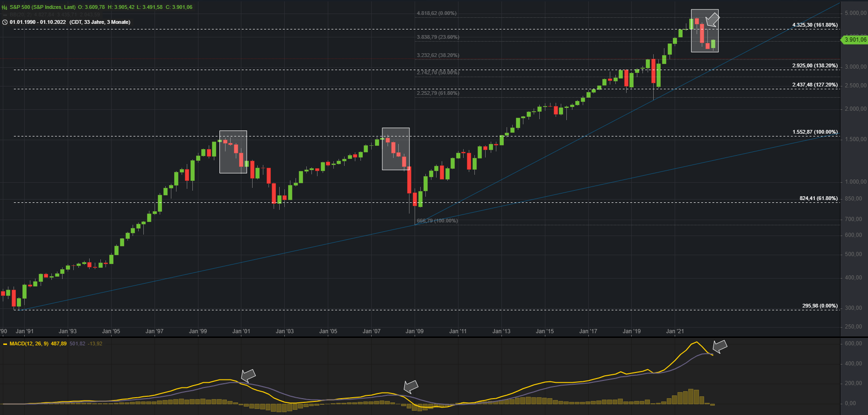Image resolution: width=868 pixels, height=415 pixels.
Task: Select the Fibonacci label 824,41 (61.80%)
Action: [819, 199]
